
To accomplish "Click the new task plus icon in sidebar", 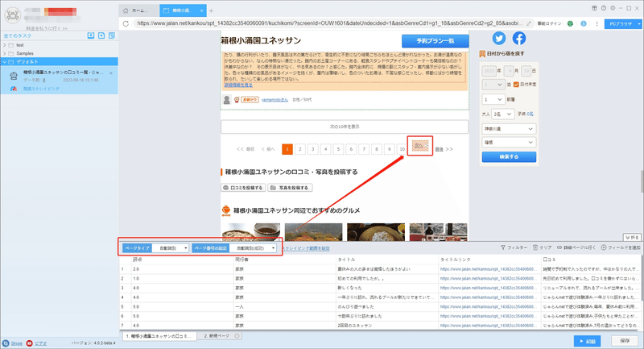I will point(101,35).
